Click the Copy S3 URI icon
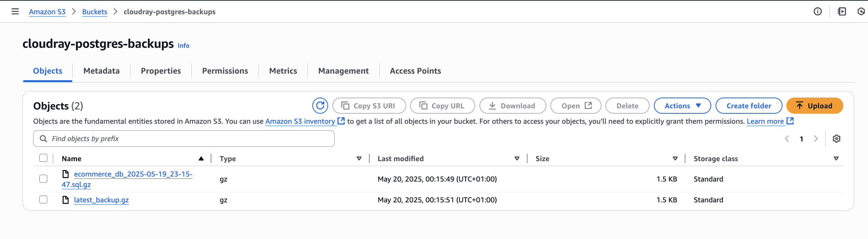This screenshot has width=868, height=239. [x=345, y=105]
